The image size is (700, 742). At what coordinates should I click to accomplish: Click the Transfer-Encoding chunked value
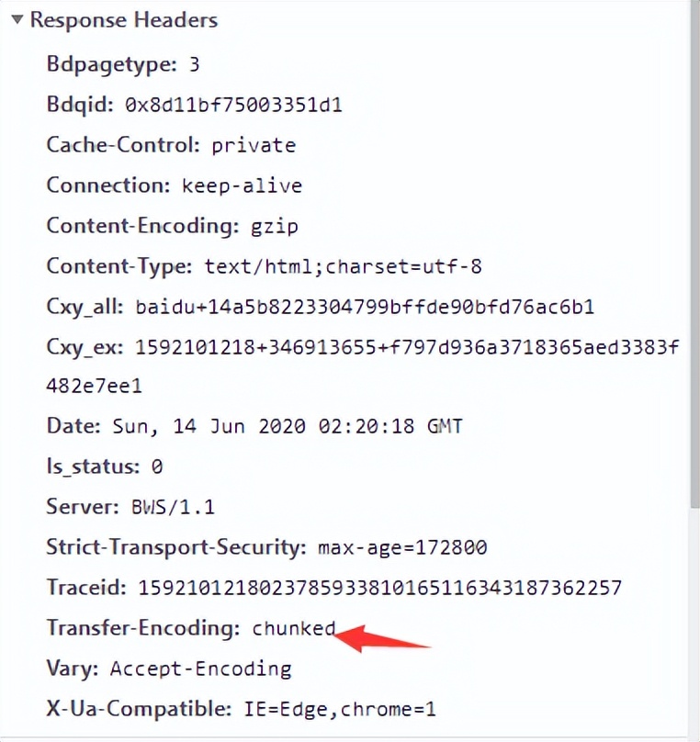[x=294, y=629]
